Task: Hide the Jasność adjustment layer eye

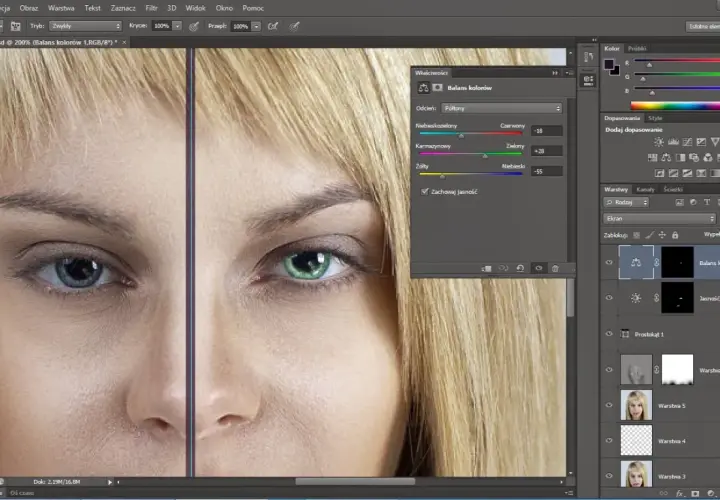Action: 609,298
